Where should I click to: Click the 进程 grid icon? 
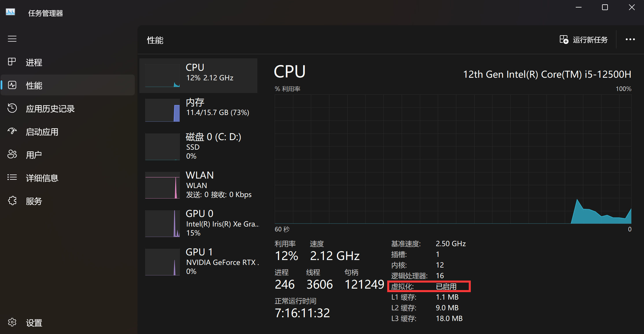pos(12,62)
